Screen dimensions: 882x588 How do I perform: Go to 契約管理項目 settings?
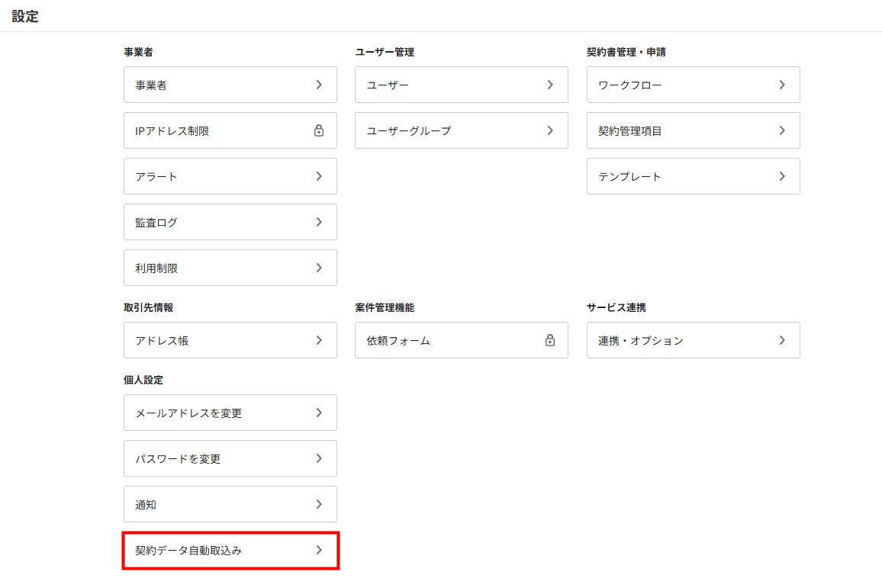pyautogui.click(x=693, y=130)
